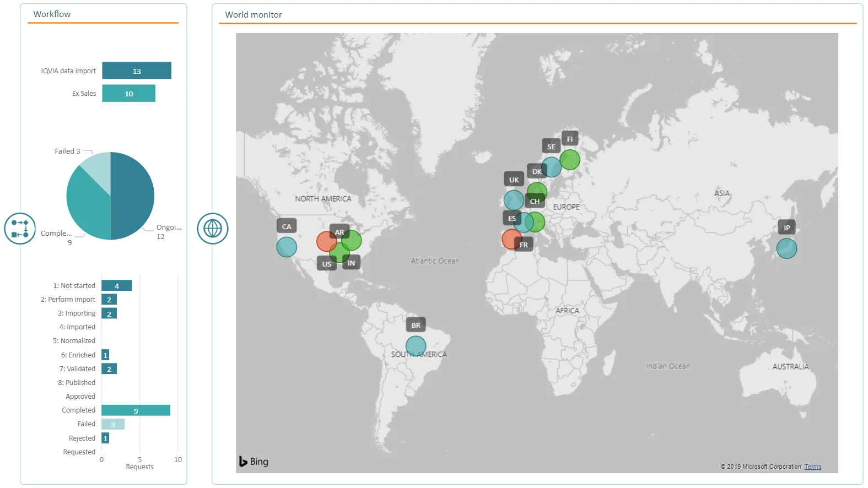Image resolution: width=868 pixels, height=488 pixels.
Task: Select the '7: Validated' bar
Action: (109, 369)
